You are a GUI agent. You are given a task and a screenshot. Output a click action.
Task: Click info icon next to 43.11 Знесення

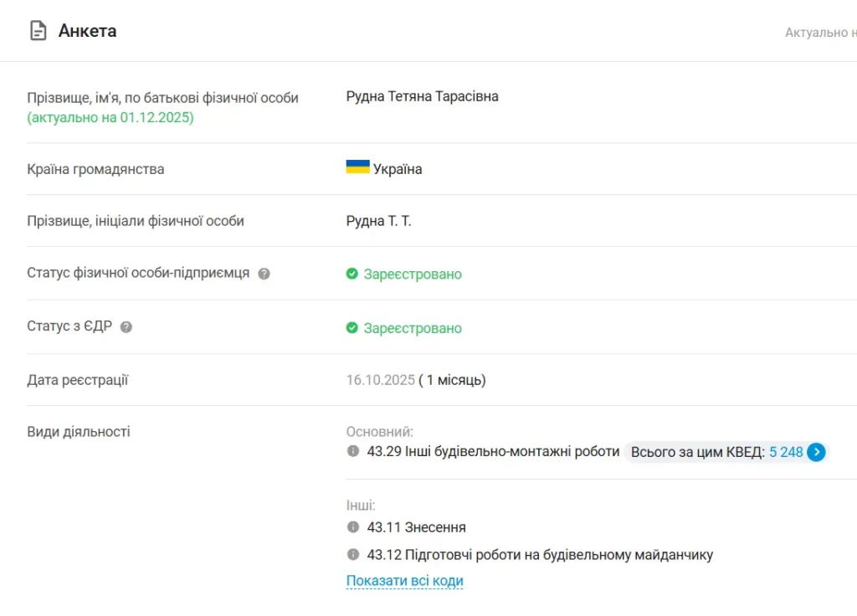tap(353, 527)
